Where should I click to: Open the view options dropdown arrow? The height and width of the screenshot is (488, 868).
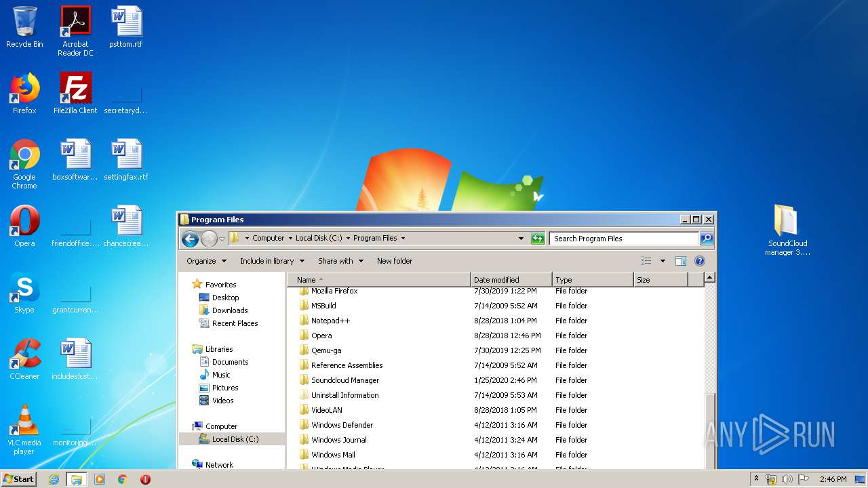[663, 261]
